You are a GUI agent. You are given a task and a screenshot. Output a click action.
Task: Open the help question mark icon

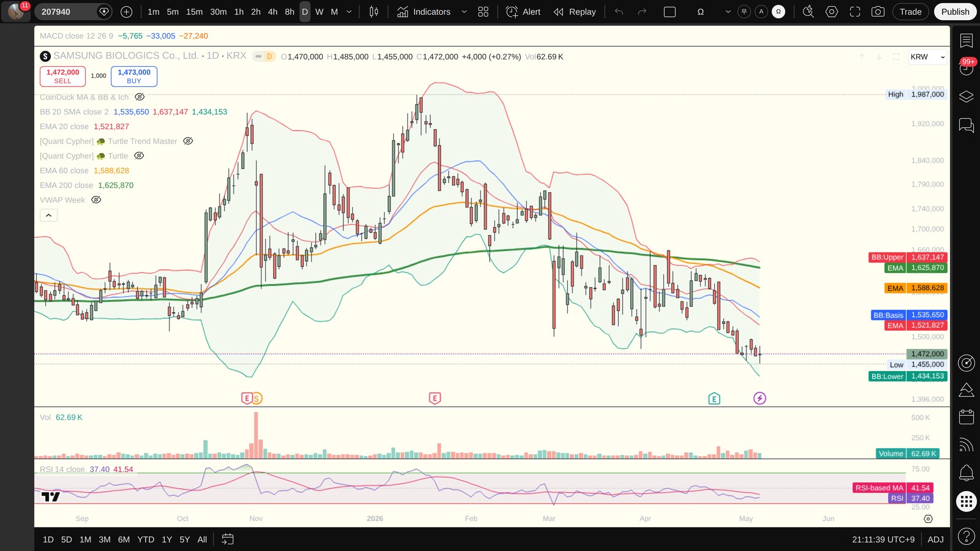coord(966,536)
